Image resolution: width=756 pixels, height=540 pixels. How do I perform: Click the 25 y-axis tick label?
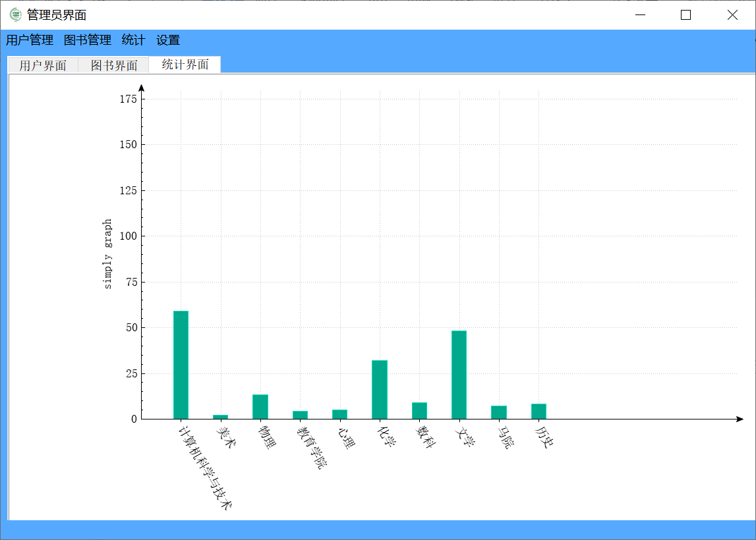pyautogui.click(x=132, y=374)
